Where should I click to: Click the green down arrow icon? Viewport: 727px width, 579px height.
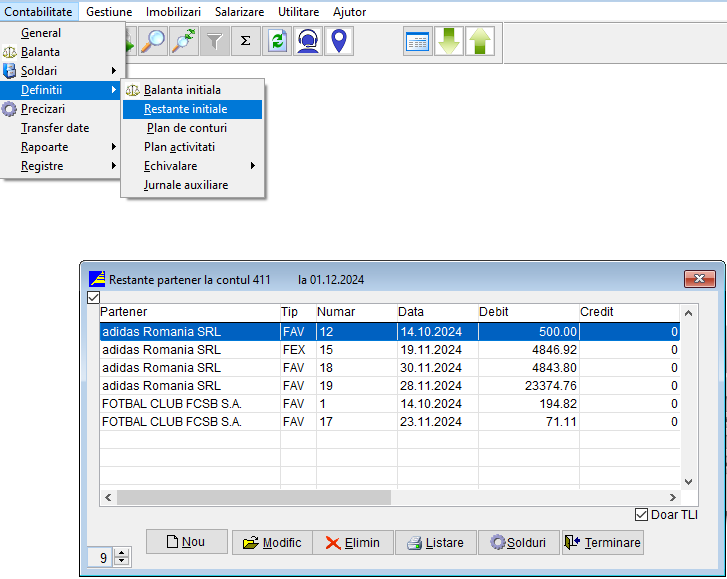(448, 41)
